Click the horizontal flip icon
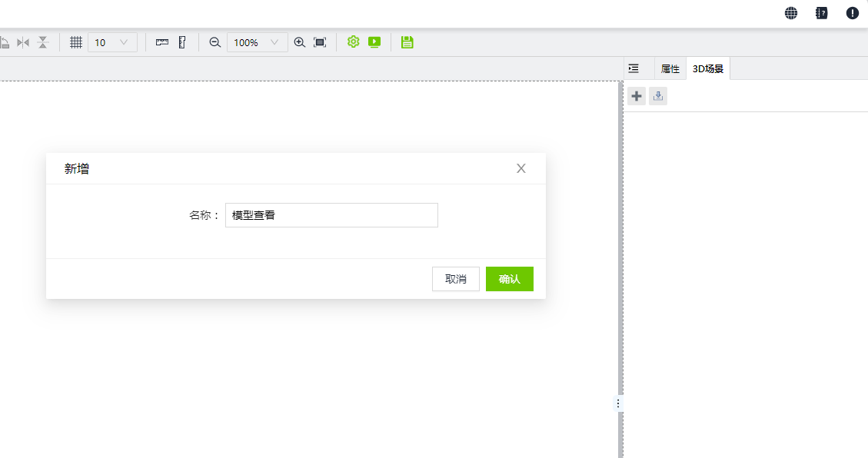868x458 pixels. pyautogui.click(x=23, y=42)
